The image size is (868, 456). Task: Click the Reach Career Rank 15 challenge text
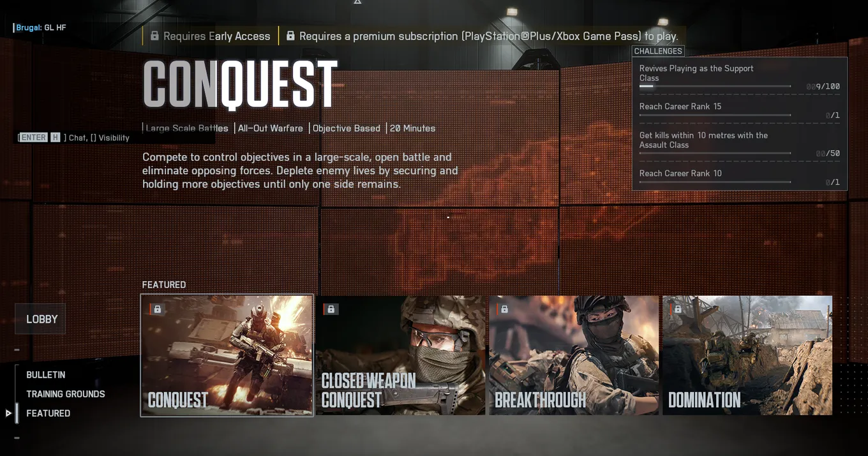tap(680, 106)
